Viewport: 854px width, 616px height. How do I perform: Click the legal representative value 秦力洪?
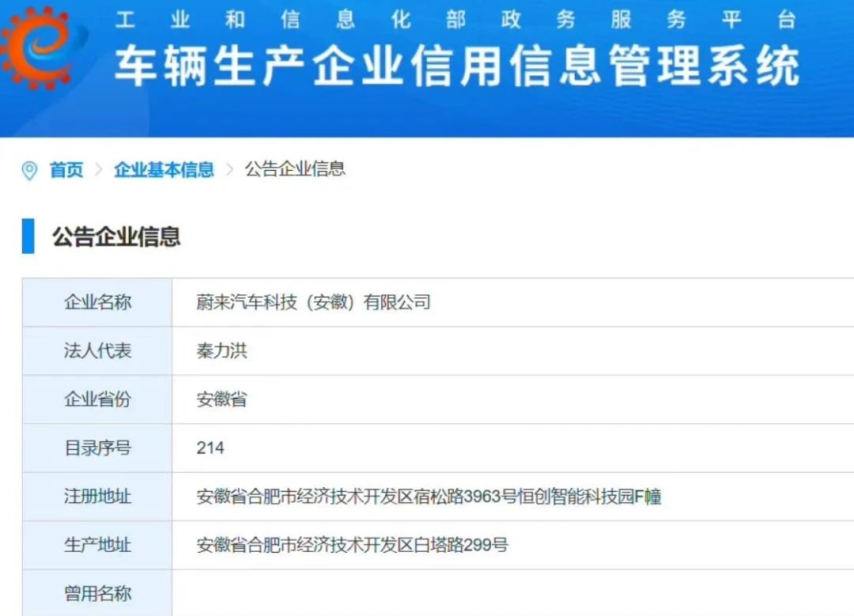pos(221,351)
